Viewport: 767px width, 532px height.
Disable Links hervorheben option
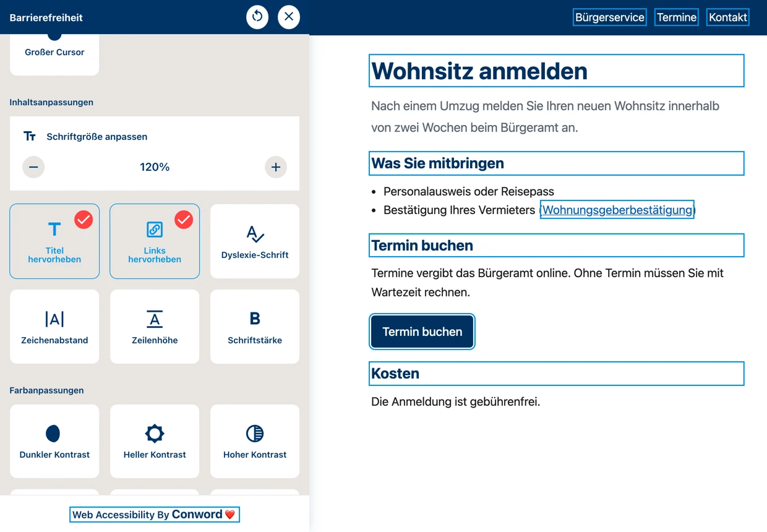[155, 241]
